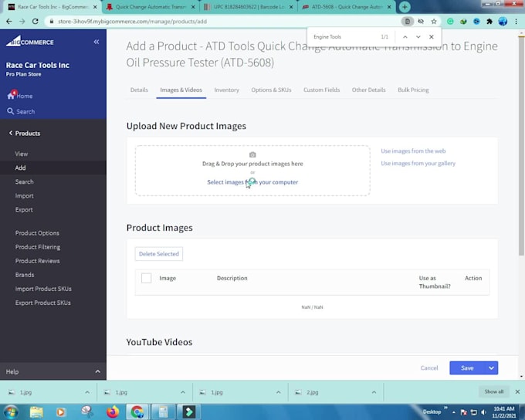
Task: Click the browser address bar
Action: [221, 22]
